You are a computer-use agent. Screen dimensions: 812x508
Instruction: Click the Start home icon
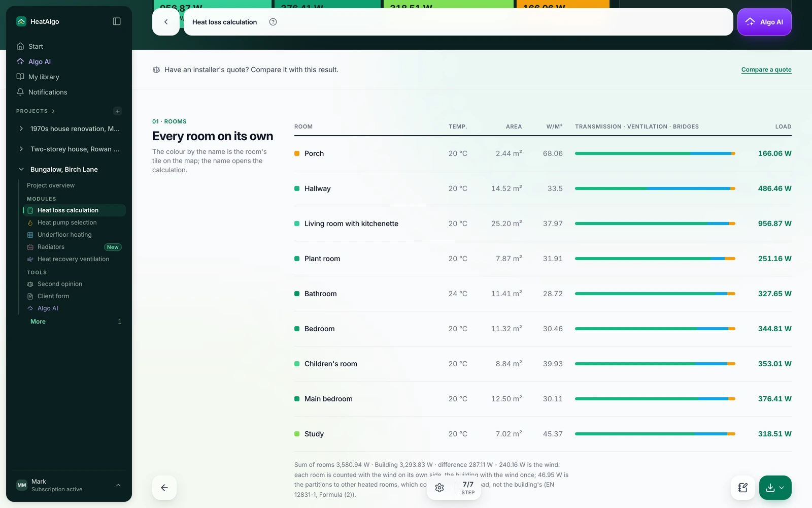(20, 46)
